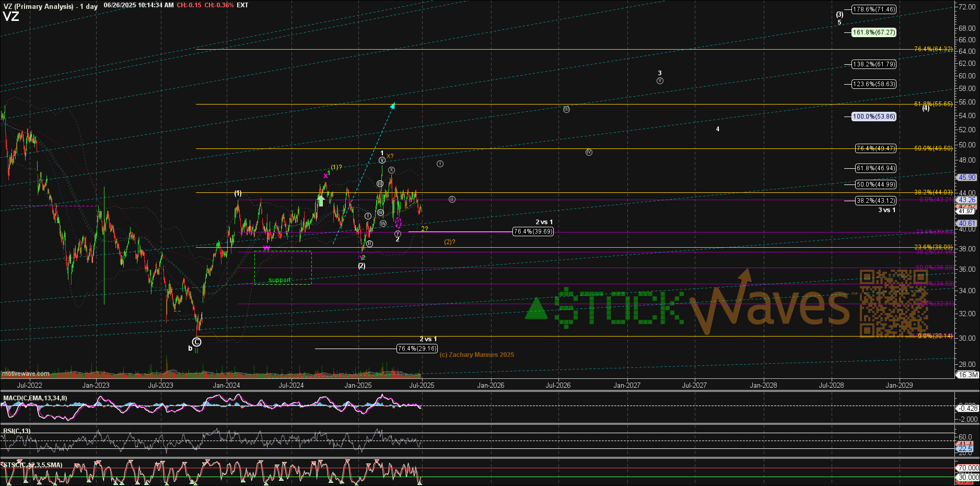
Task: Click Jan-2026 on the time axis
Action: pyautogui.click(x=491, y=386)
